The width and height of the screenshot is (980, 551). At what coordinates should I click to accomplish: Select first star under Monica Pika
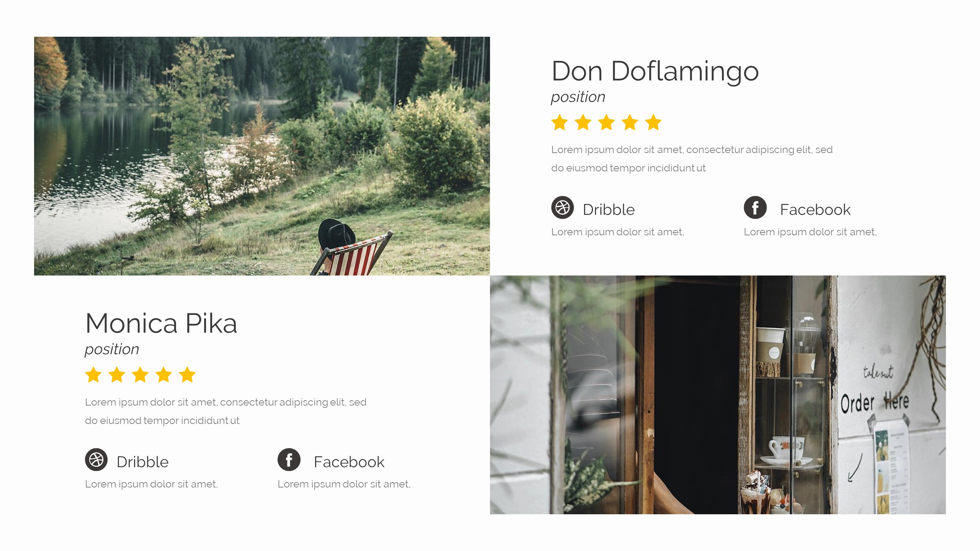pos(93,375)
